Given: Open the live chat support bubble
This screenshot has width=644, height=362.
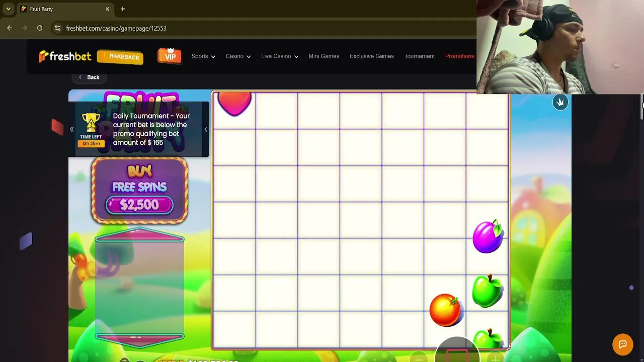Looking at the screenshot, I should (x=623, y=344).
